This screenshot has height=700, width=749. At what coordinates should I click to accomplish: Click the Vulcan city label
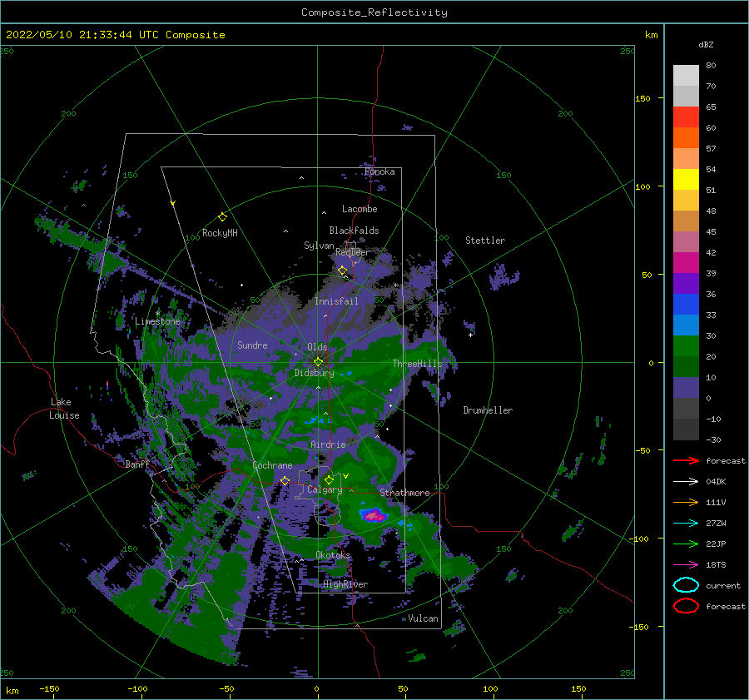[x=424, y=618]
